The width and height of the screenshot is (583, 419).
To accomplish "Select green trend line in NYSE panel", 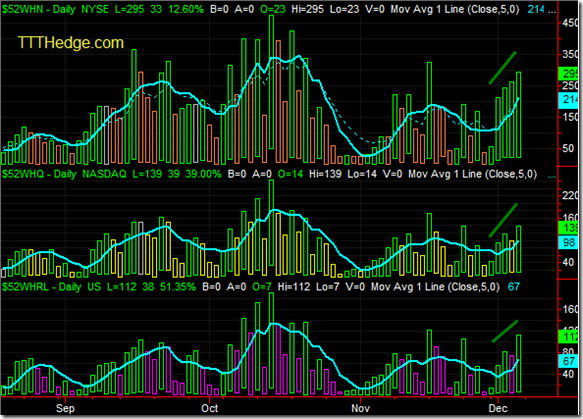I will click(x=502, y=68).
